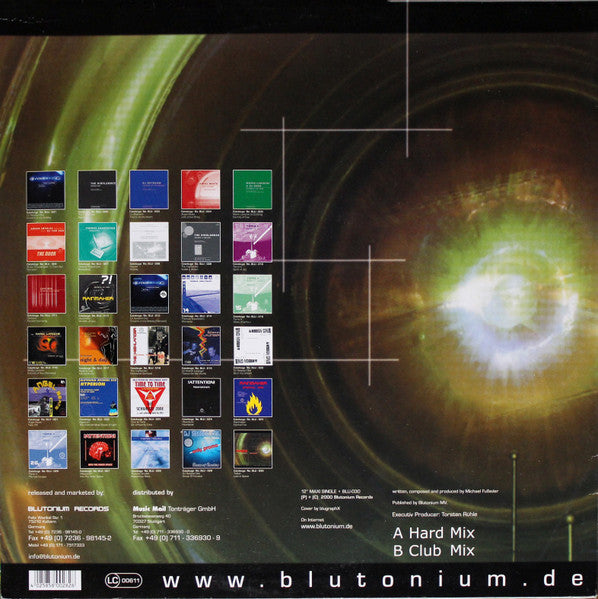The width and height of the screenshot is (598, 599).
Task: Select the 'A Hard Mix' track label
Action: [x=434, y=533]
